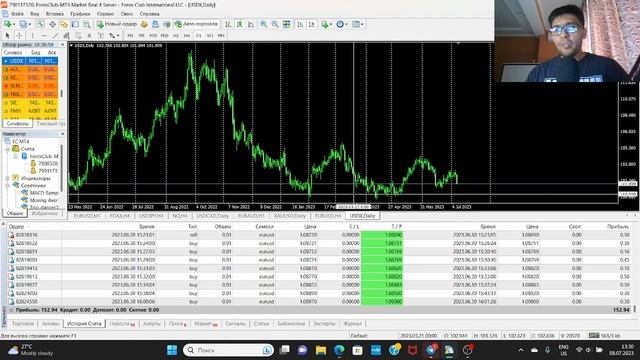Click the zoom in magnifier icon
The image size is (640, 360).
pyautogui.click(x=264, y=24)
